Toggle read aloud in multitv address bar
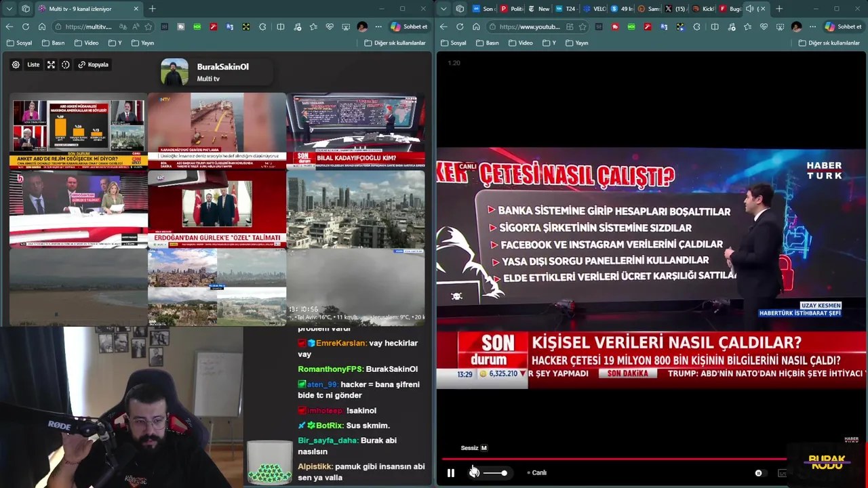The height and width of the screenshot is (488, 868). [x=136, y=26]
